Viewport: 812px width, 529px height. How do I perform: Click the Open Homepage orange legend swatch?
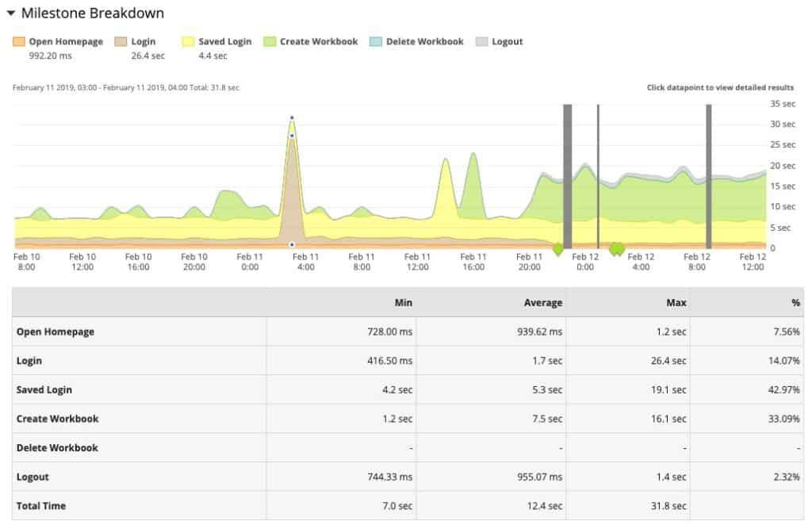click(19, 41)
